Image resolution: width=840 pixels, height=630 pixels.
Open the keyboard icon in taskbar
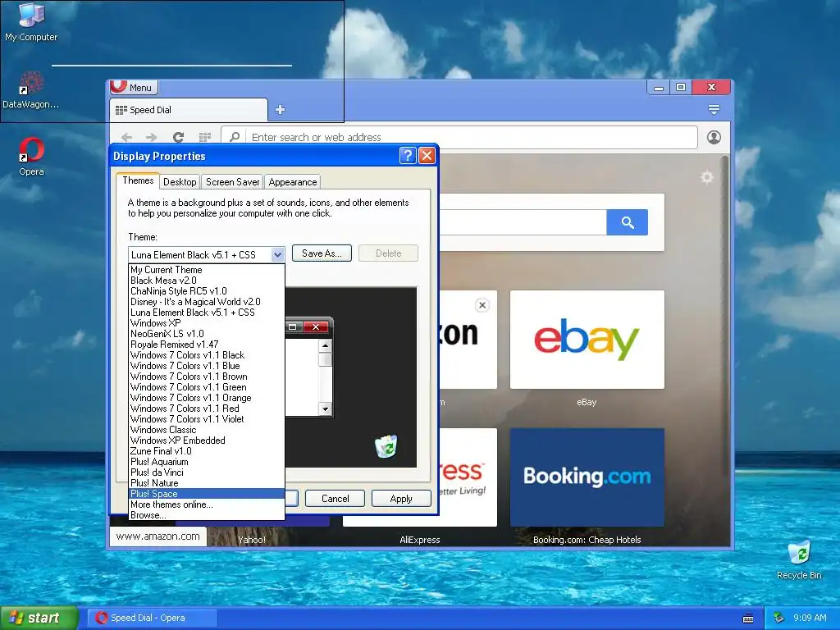coord(748,619)
